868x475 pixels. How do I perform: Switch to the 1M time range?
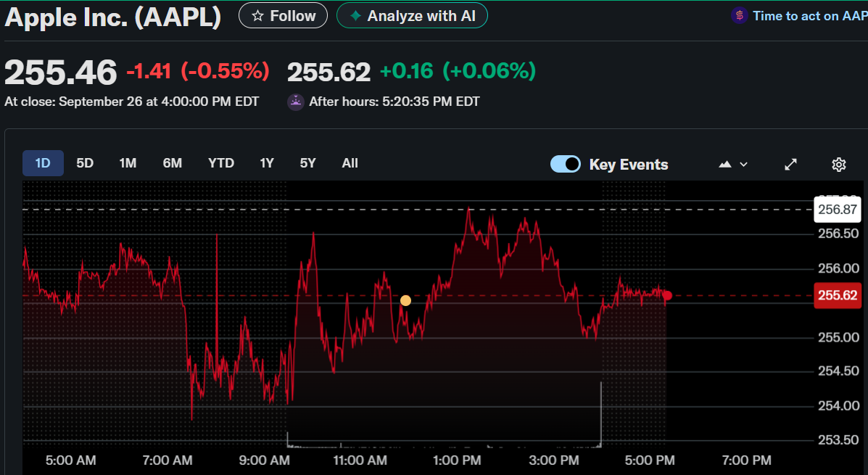pyautogui.click(x=128, y=163)
